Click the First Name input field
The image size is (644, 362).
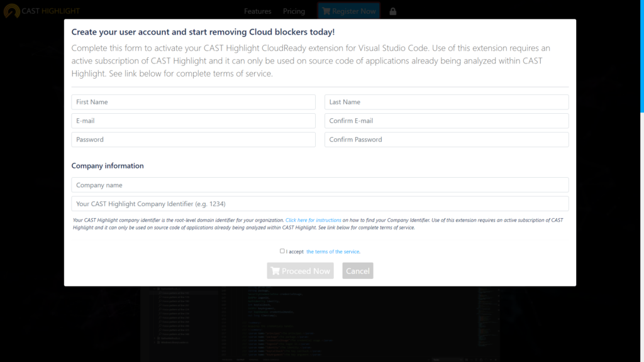coord(192,102)
